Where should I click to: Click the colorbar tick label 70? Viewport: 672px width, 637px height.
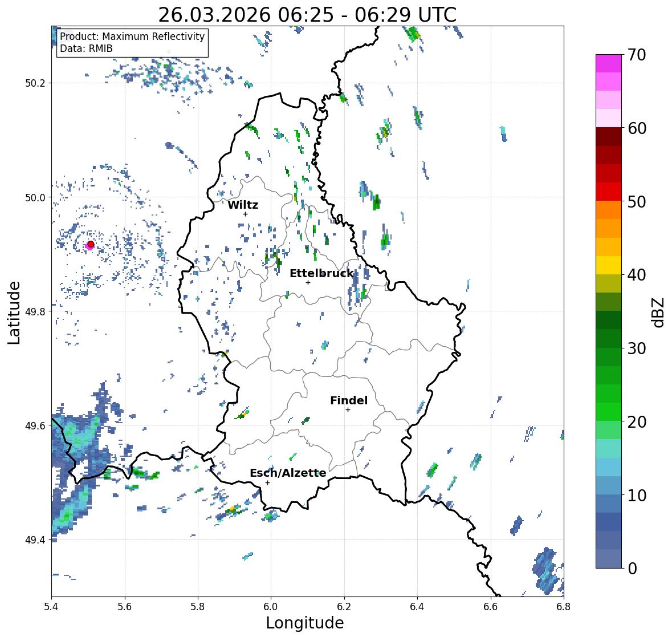coord(637,55)
